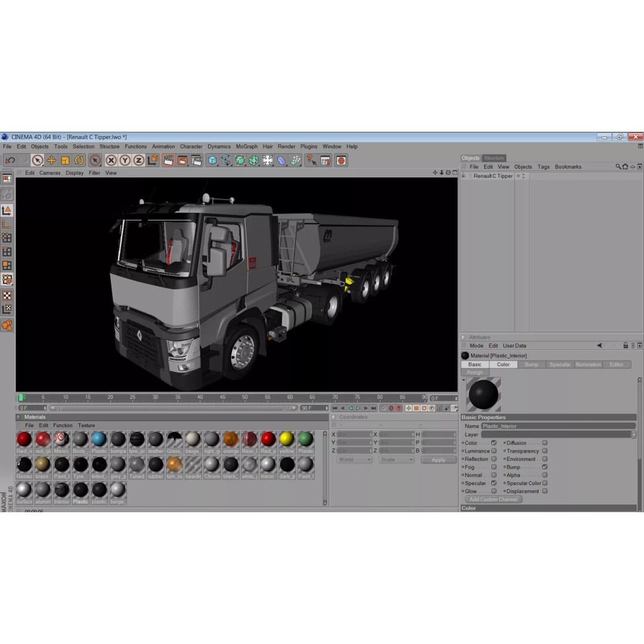
Task: Open the Render menu
Action: coord(286,147)
